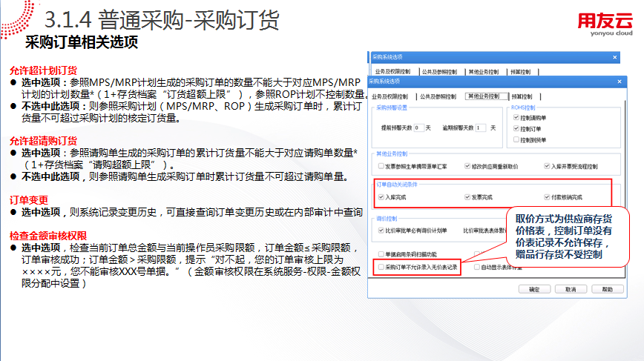644x361 pixels.
Task: Click the 提前预警天数 input field
Action: point(420,127)
